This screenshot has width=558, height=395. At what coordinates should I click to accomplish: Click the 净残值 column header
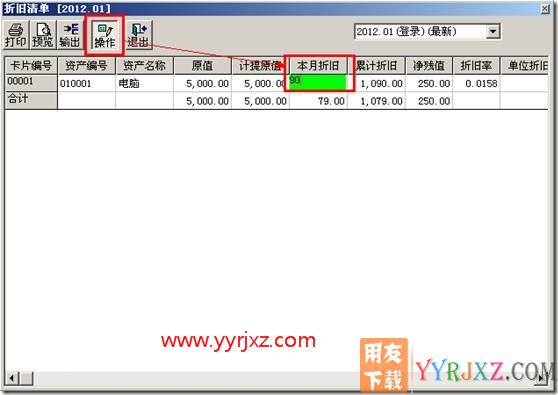tap(429, 65)
